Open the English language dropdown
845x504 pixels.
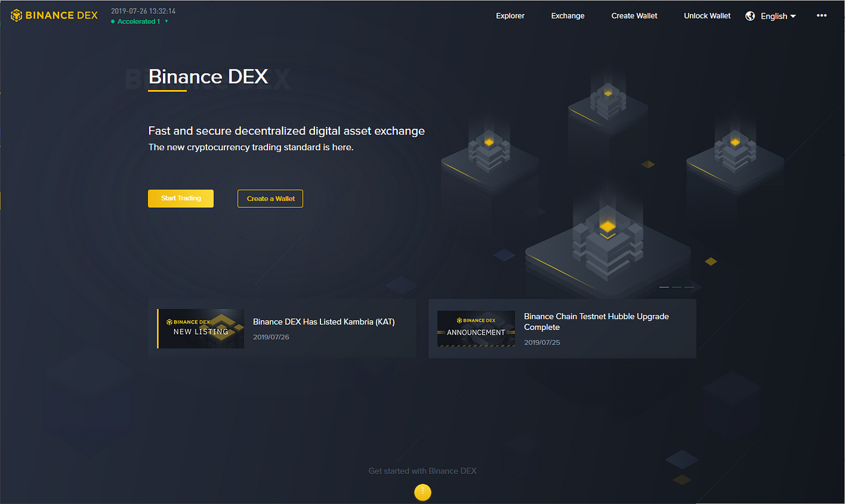(x=779, y=16)
